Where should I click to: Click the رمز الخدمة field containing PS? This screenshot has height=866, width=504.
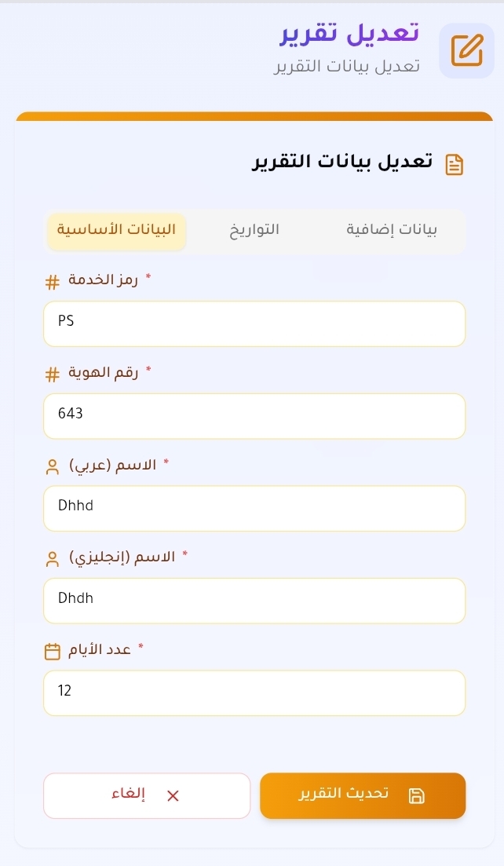254,323
